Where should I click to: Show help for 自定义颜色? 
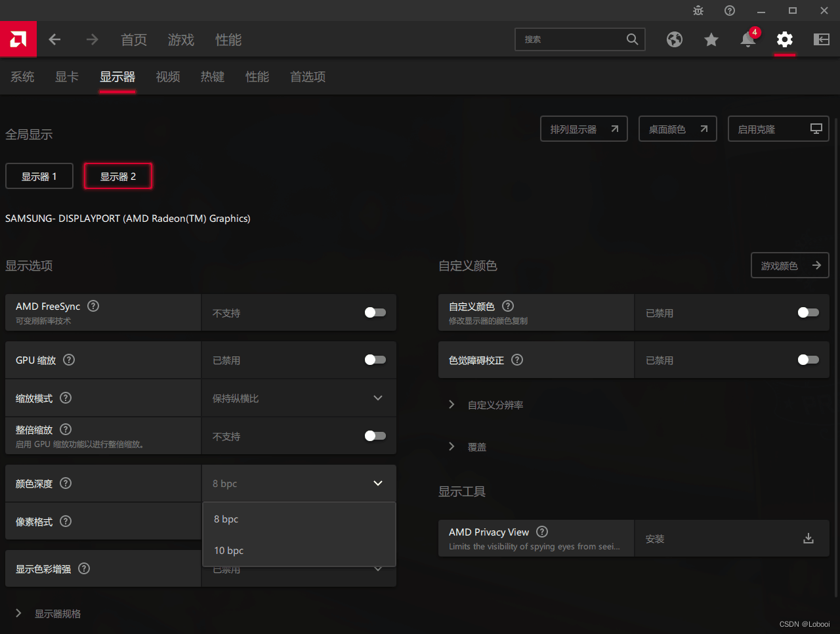pos(508,306)
